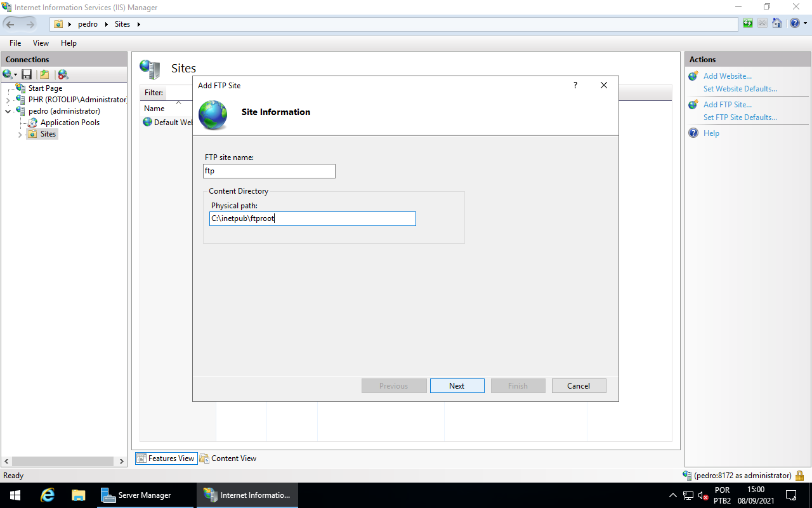Click the FTP site name text field
Image resolution: width=812 pixels, height=508 pixels.
pyautogui.click(x=269, y=171)
